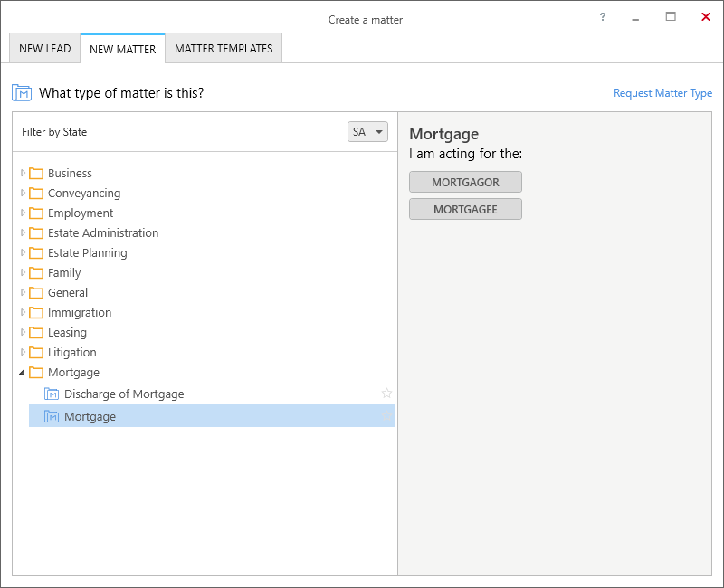The width and height of the screenshot is (724, 588).
Task: Switch to the NEW LEAD tab
Action: pos(44,49)
